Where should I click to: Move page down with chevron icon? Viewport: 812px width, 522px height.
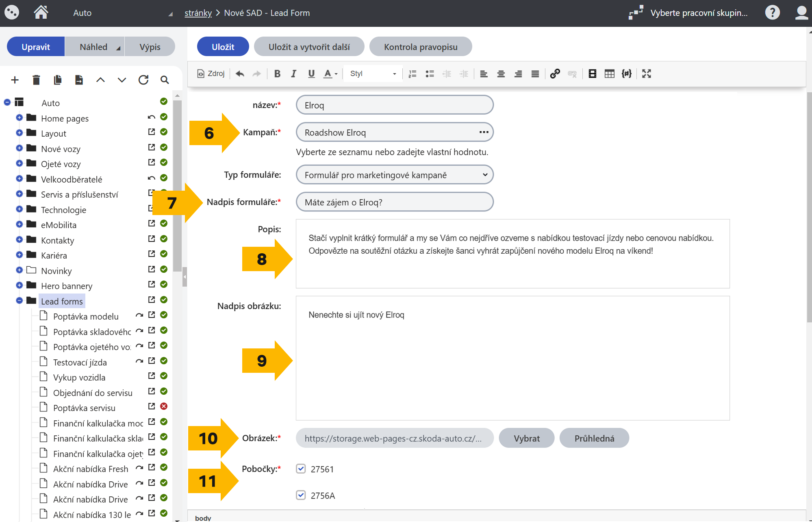point(122,80)
